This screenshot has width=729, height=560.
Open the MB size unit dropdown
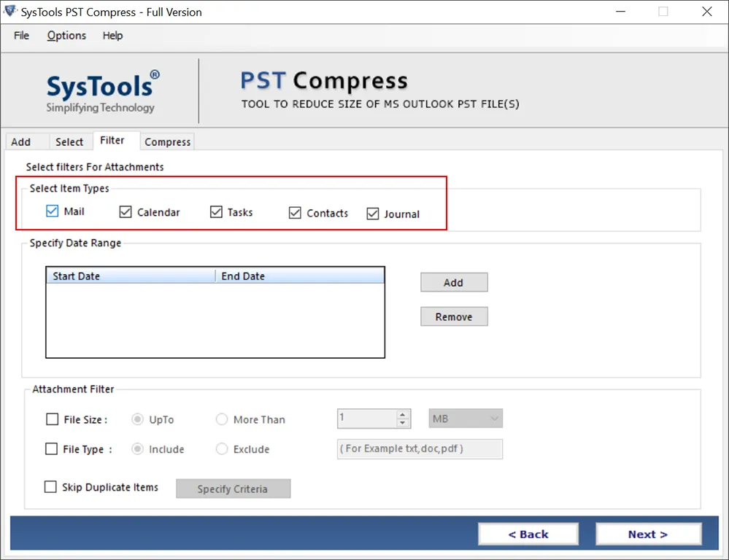(466, 419)
